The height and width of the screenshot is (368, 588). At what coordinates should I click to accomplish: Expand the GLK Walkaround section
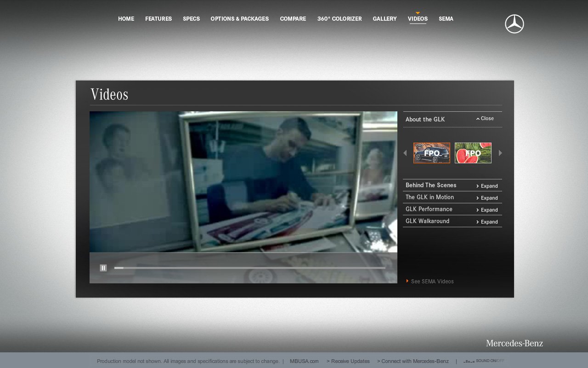487,222
